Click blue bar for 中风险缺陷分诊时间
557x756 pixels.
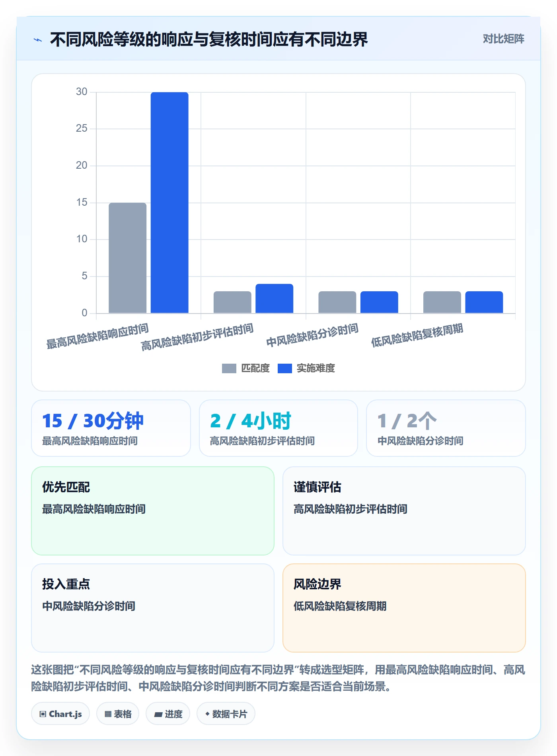click(x=379, y=302)
